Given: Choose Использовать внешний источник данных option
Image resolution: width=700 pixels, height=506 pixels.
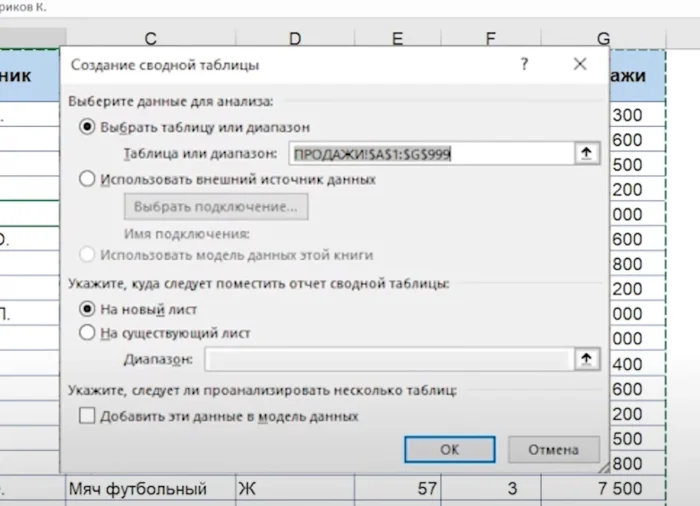Looking at the screenshot, I should tap(87, 179).
